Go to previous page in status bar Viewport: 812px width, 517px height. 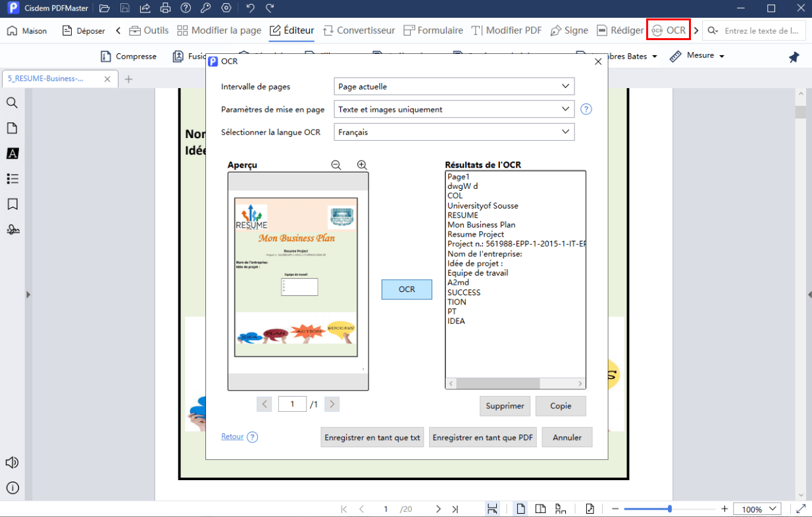361,509
